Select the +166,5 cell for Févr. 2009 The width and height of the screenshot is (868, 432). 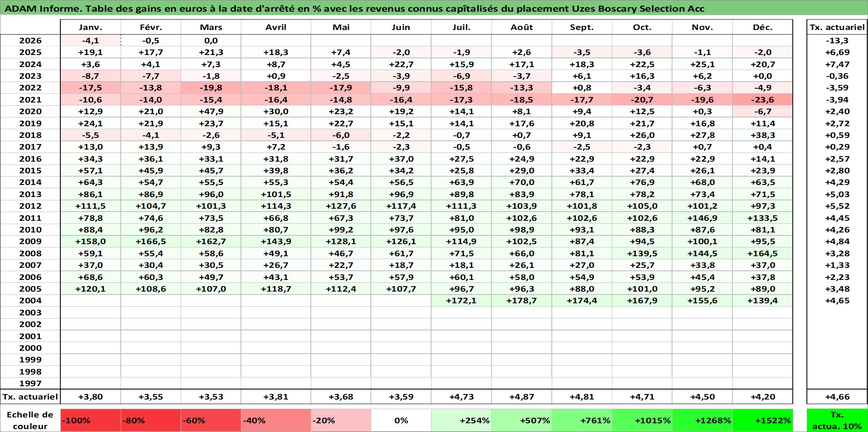[x=151, y=241]
